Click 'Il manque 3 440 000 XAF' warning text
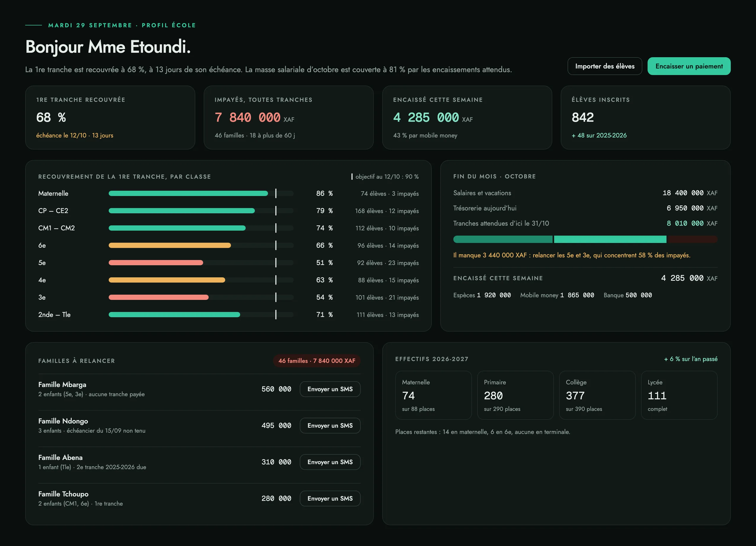Screen dimensions: 756x546 (572, 255)
